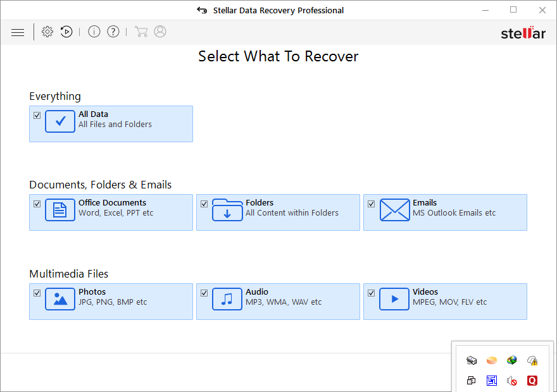Viewport: 557px width, 392px height.
Task: Click the Emails envelope icon
Action: [x=395, y=210]
